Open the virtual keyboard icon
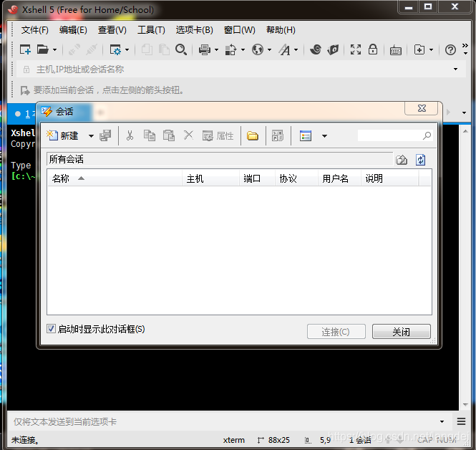The width and height of the screenshot is (476, 450). tap(396, 50)
